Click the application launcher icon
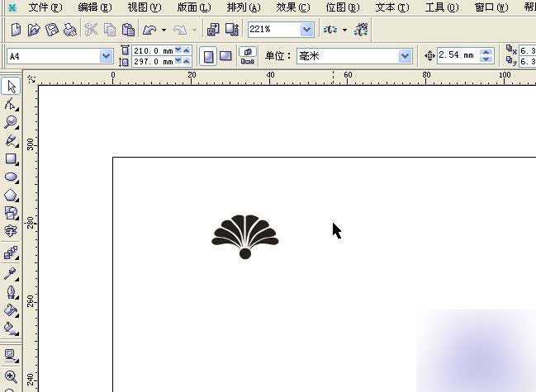This screenshot has width=536, height=392. (x=330, y=30)
